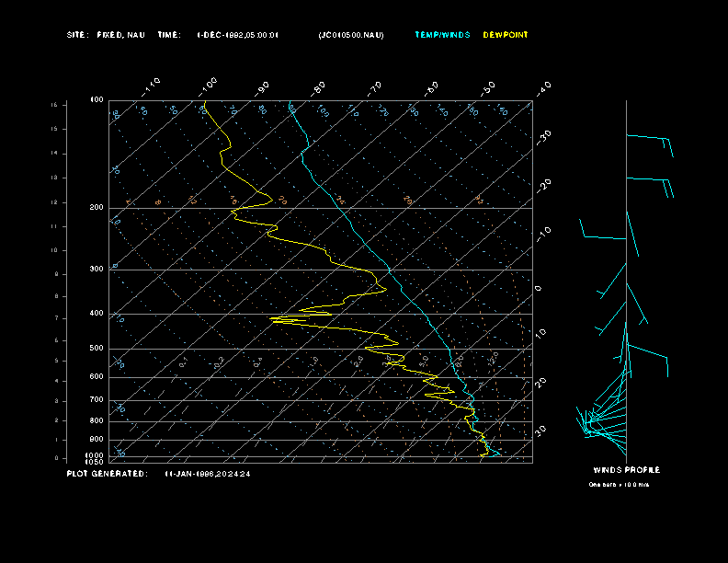Click the 1050 pressure level label
The image size is (728, 563).
coord(95,462)
